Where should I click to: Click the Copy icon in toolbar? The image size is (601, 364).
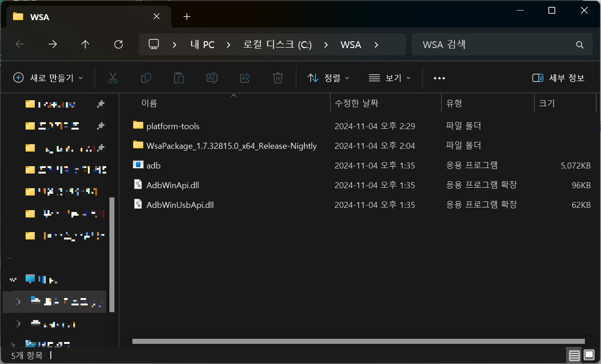146,78
